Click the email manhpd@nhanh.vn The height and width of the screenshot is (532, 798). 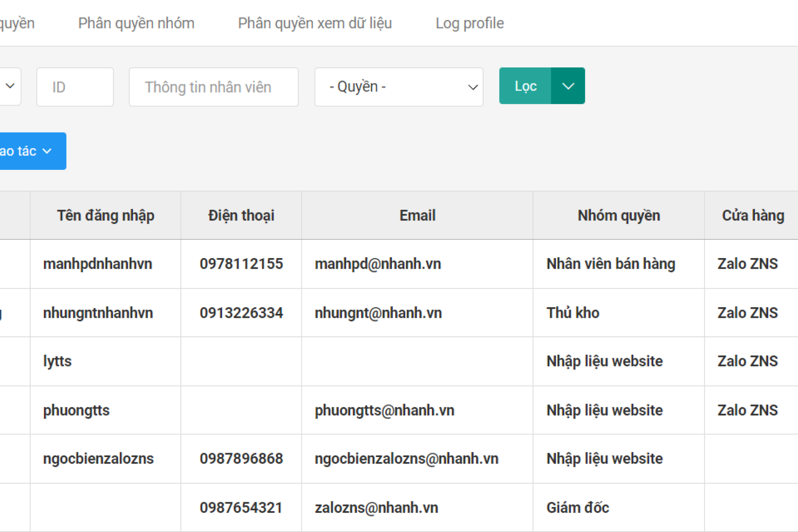click(378, 264)
